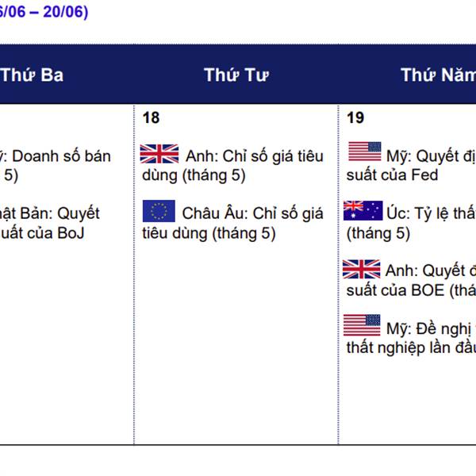Screen dimensions: 476x476
Task: Click the US flag beside Đề nghị
Action: click(x=362, y=325)
